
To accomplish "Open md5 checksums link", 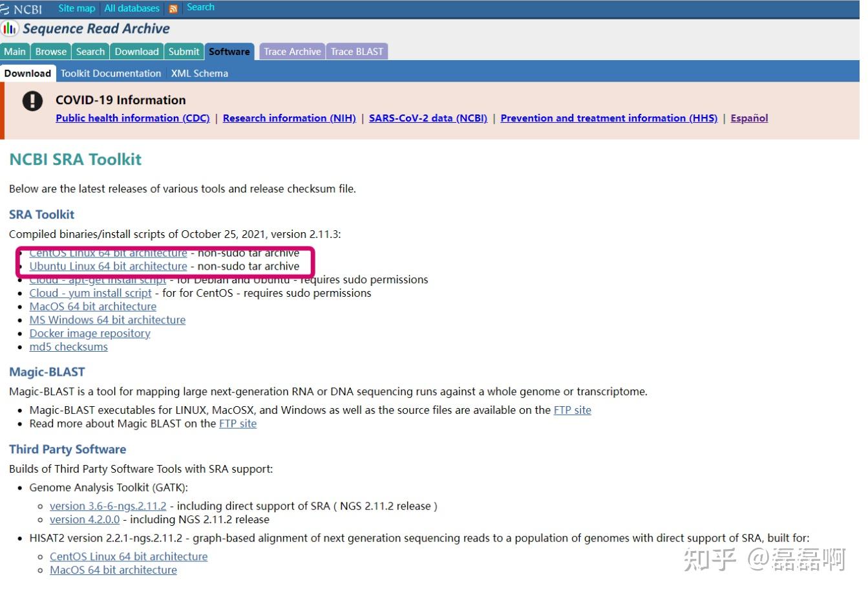I will click(69, 348).
